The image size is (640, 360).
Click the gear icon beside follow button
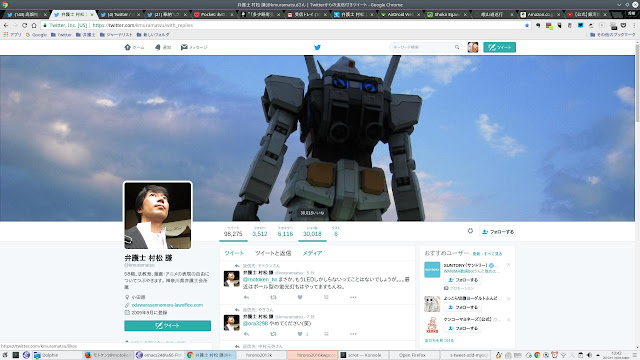(470, 231)
